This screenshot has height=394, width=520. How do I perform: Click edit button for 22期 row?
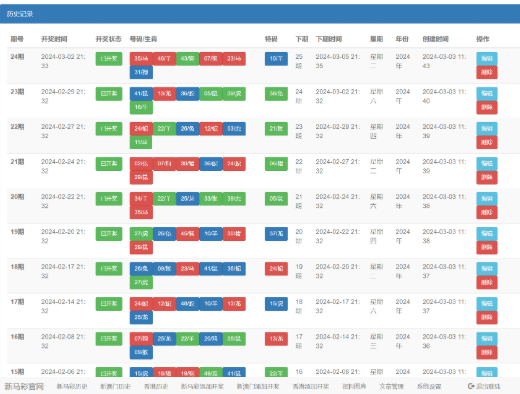click(x=487, y=129)
